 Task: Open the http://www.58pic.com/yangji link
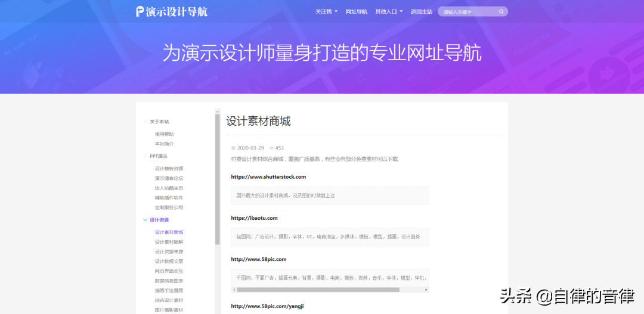click(x=267, y=306)
